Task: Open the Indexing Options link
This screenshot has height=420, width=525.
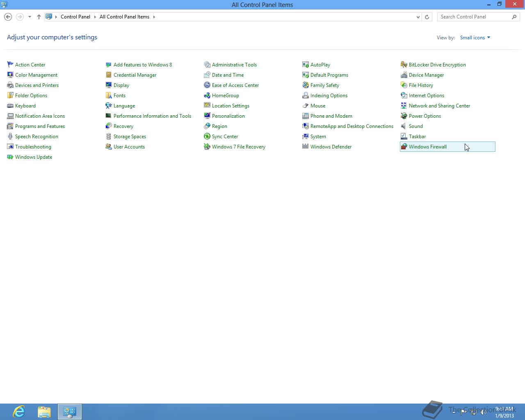Action: pyautogui.click(x=329, y=95)
